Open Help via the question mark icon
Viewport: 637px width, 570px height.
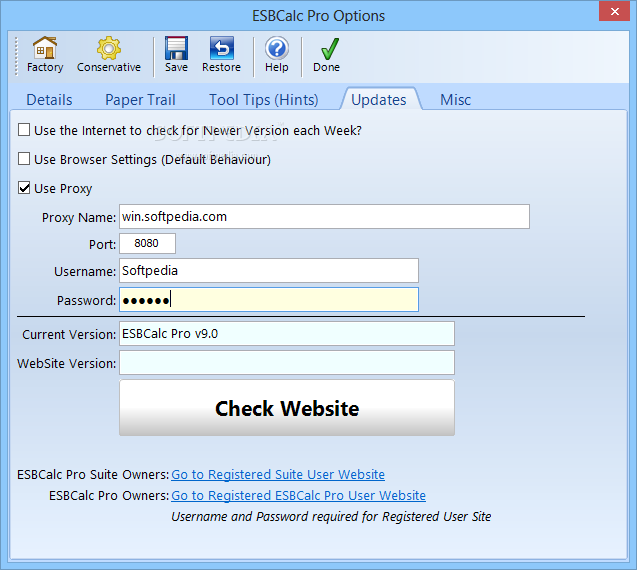point(277,48)
